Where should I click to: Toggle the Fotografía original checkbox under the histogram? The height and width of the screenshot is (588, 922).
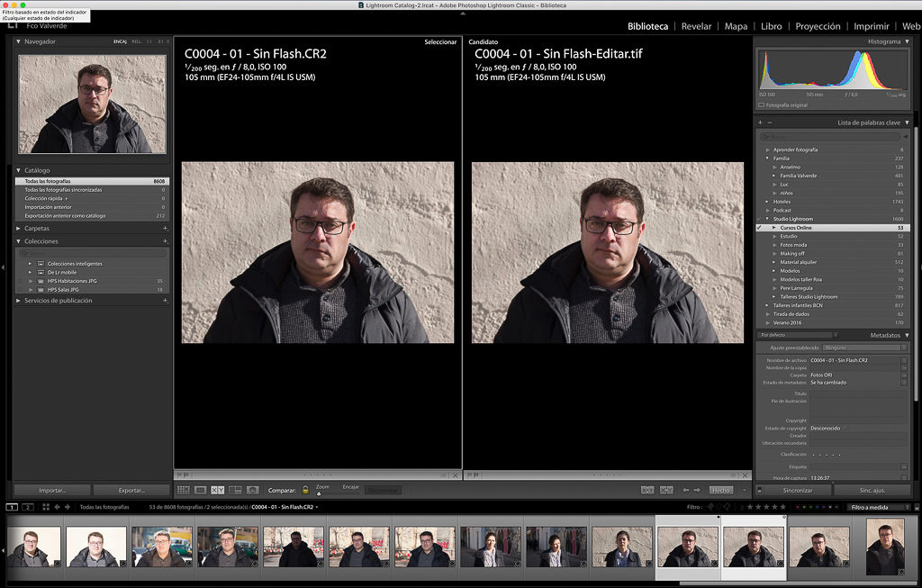pos(762,105)
